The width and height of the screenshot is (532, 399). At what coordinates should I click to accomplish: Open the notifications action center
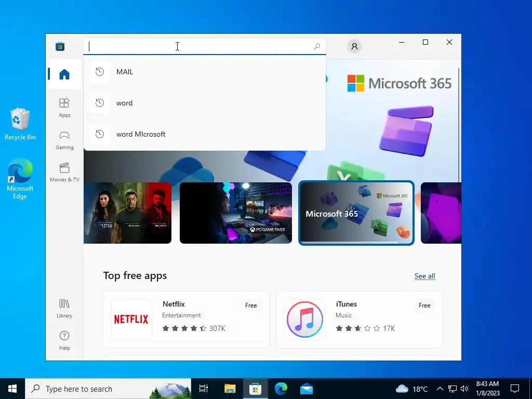coord(515,389)
